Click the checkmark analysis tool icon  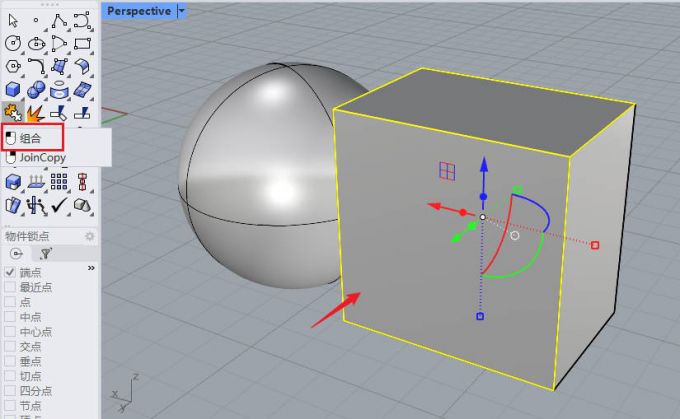click(x=60, y=205)
